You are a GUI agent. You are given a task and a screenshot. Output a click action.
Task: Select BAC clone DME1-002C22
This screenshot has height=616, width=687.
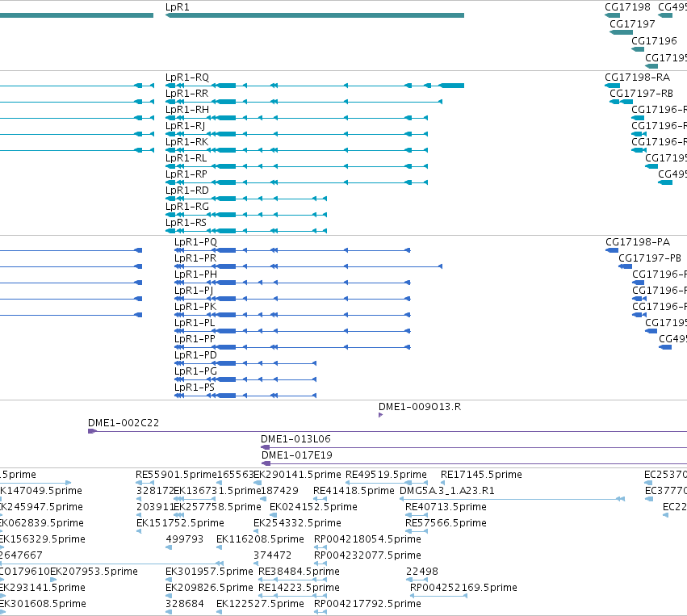tap(124, 423)
